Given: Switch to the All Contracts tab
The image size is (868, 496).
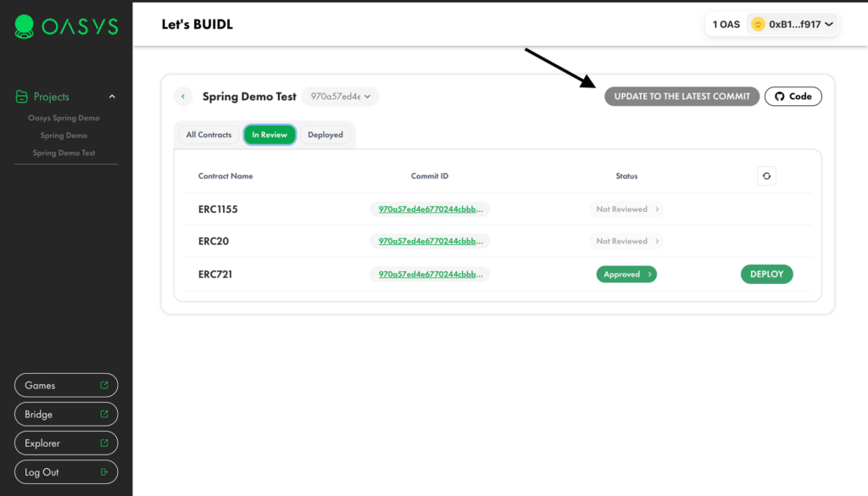Looking at the screenshot, I should click(209, 135).
